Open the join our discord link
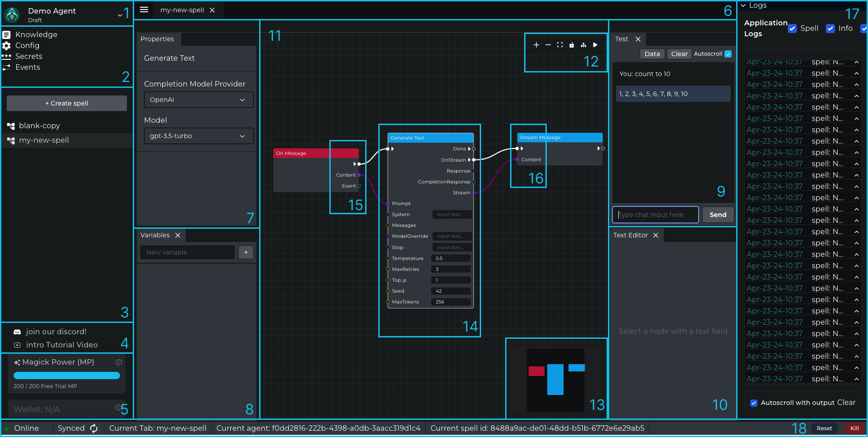868x438 pixels. (56, 332)
